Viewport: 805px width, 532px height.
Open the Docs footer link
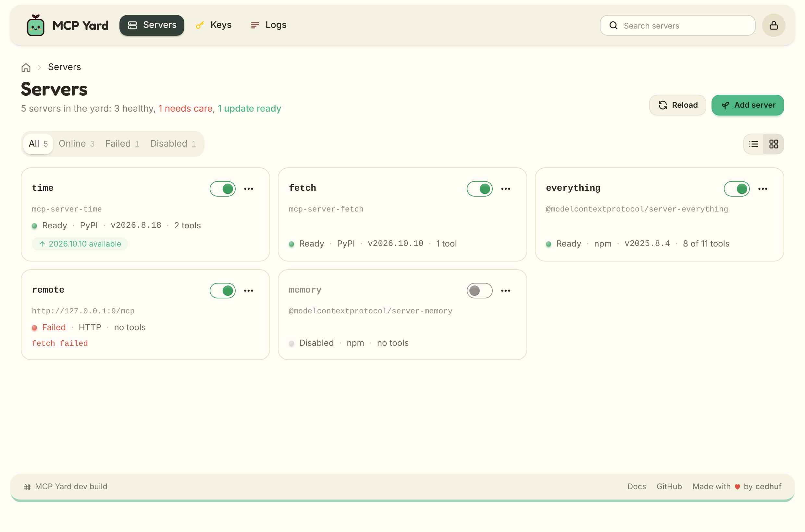point(637,487)
